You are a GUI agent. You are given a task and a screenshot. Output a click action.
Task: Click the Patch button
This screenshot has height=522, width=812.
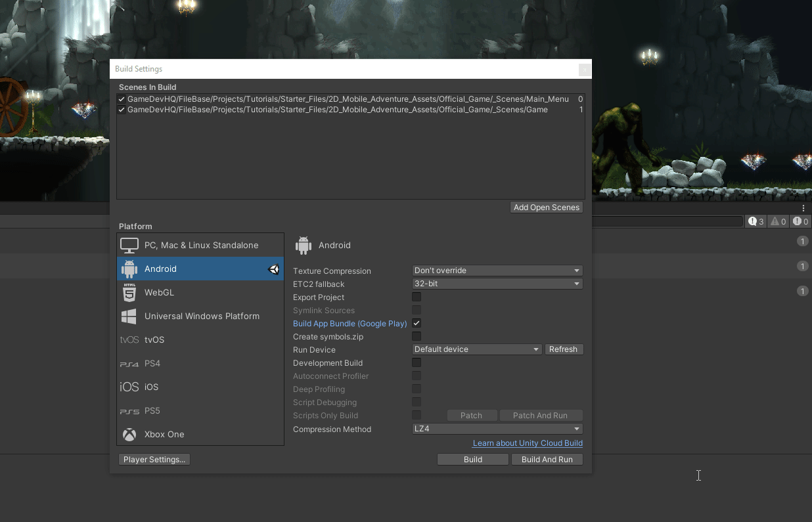click(x=471, y=416)
